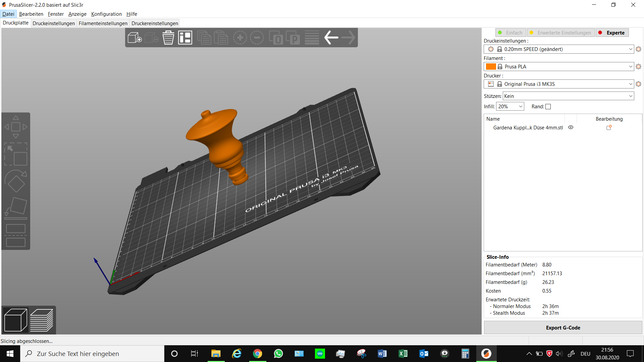Switch to sliced layers preview
Image resolution: width=644 pixels, height=362 pixels.
click(x=42, y=320)
